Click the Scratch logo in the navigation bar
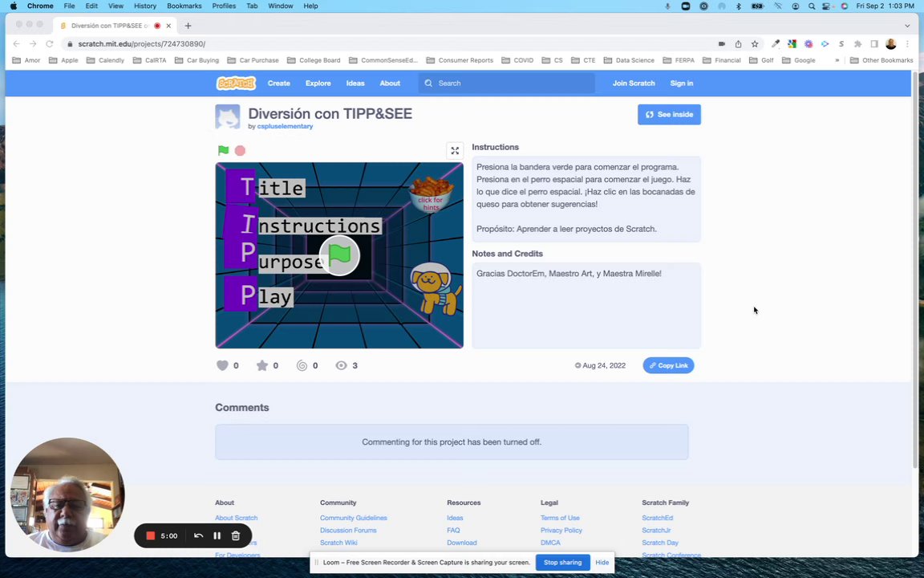 coord(236,83)
